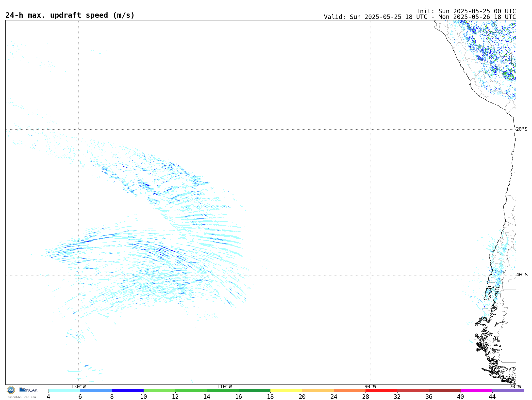
Task: Click the colorbar tick label "12"
Action: pos(175,397)
